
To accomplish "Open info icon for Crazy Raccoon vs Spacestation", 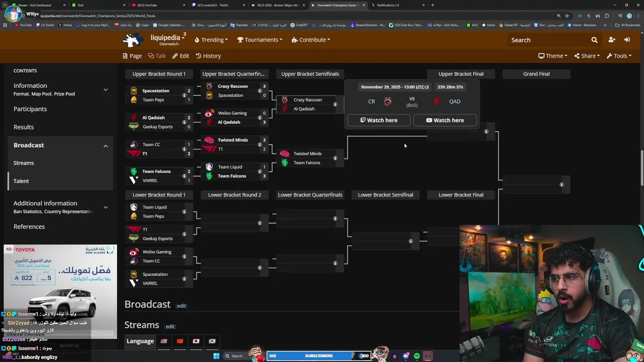I will 260,90.
